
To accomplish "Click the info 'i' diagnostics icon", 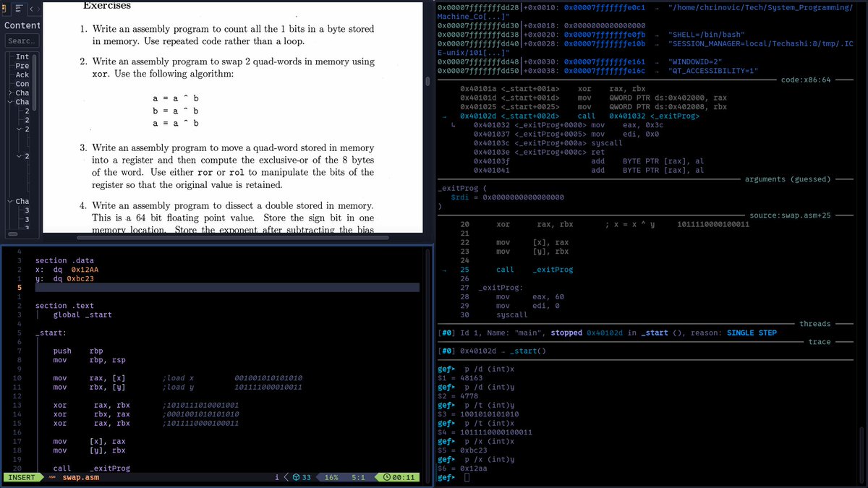I will (x=277, y=477).
